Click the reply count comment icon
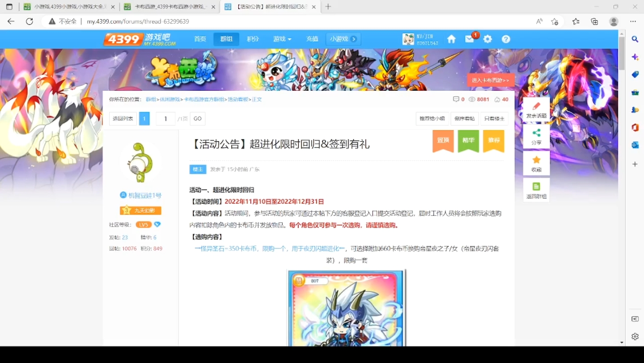This screenshot has width=644, height=363. click(456, 99)
